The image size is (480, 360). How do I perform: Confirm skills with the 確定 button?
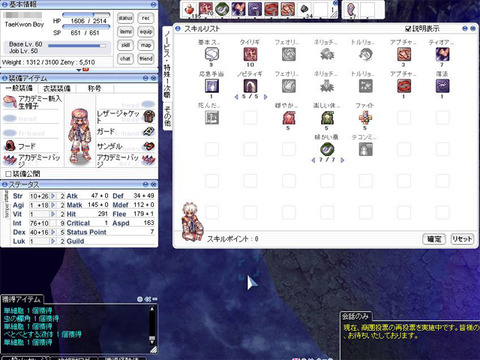click(x=434, y=239)
